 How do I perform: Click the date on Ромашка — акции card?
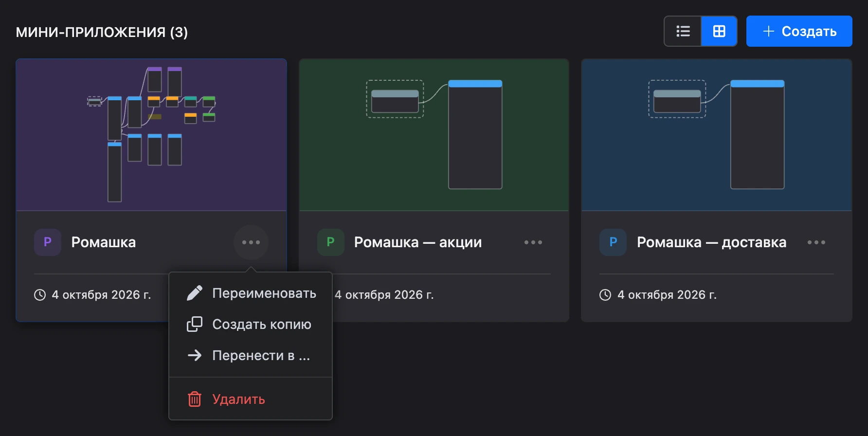click(384, 295)
